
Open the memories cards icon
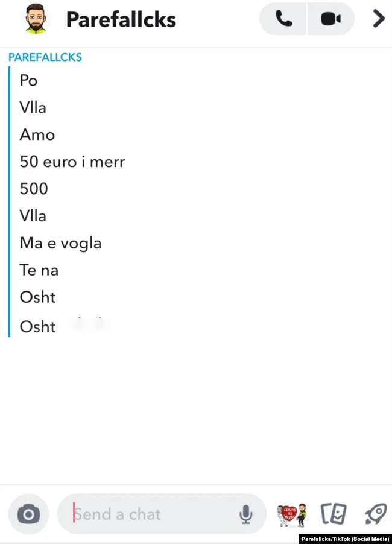click(334, 514)
